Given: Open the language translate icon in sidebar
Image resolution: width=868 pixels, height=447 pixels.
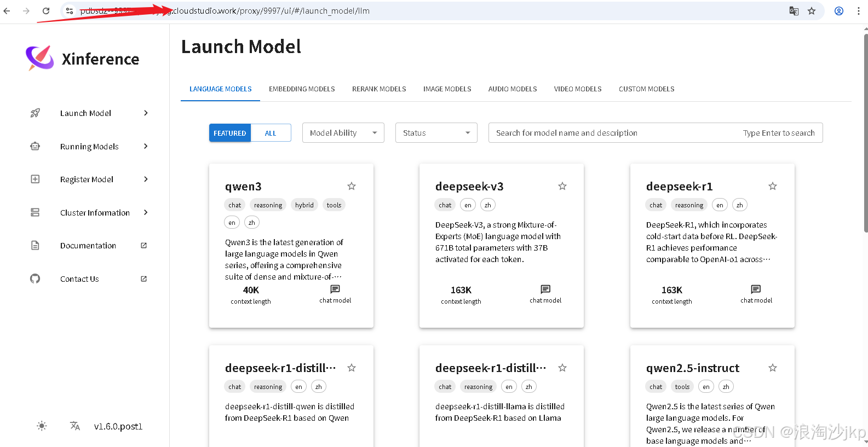Looking at the screenshot, I should pos(75,426).
